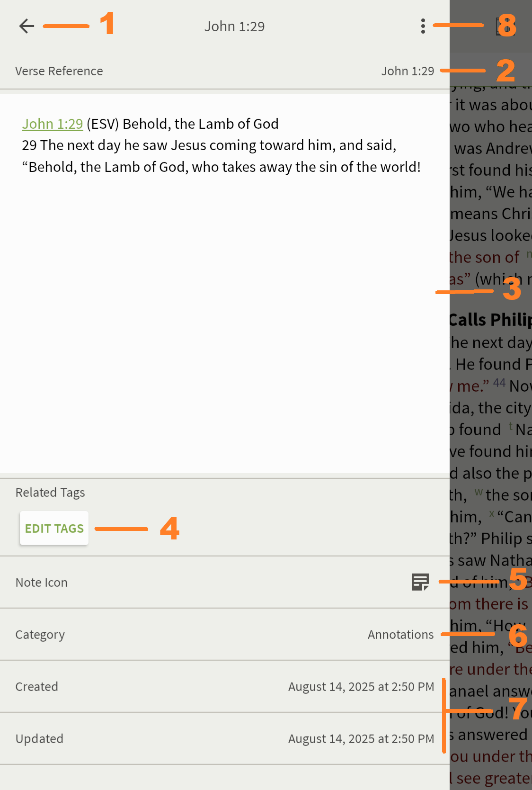
Task: Select the Verse Reference label
Action: pos(59,71)
